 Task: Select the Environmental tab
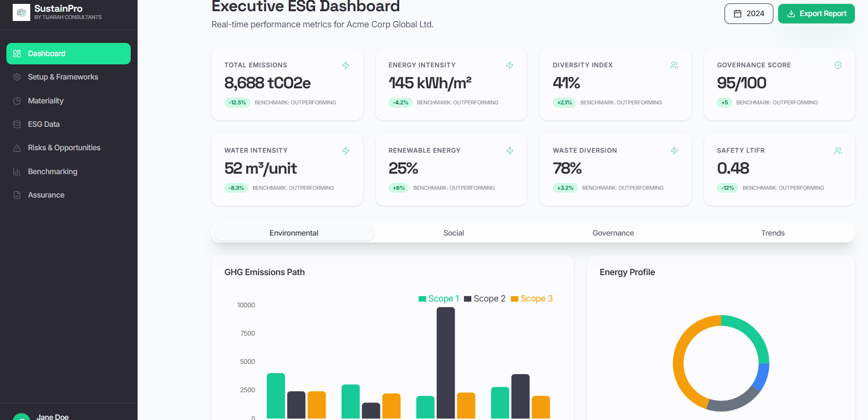click(294, 233)
